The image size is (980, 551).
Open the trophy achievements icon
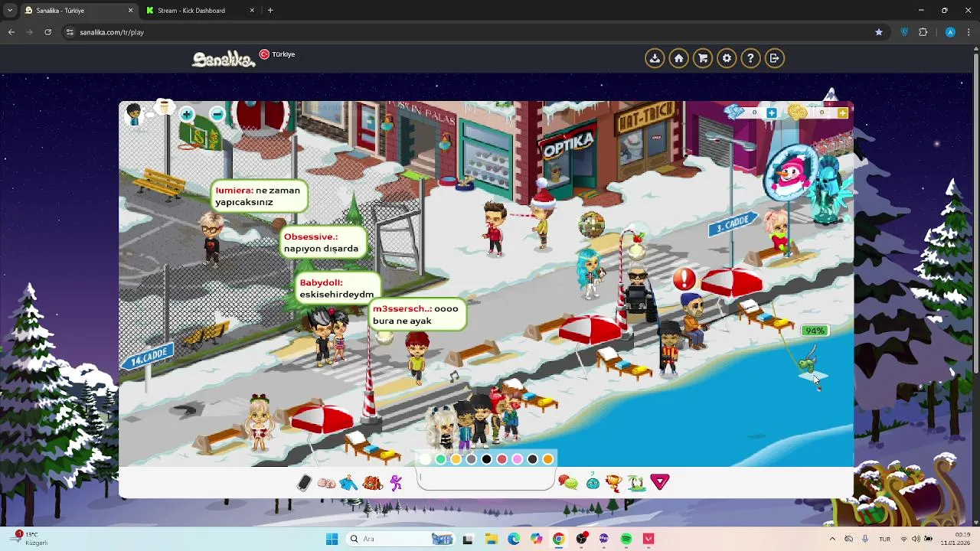coord(613,482)
